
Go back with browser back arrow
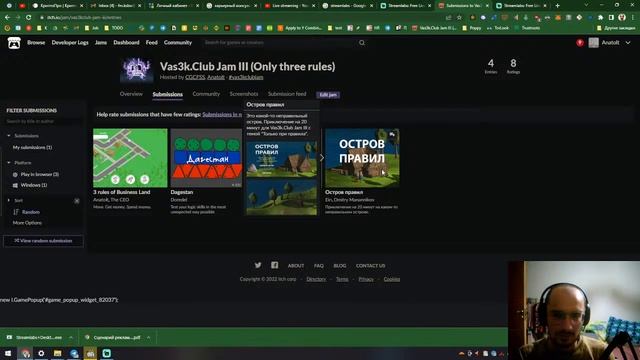tap(7, 18)
